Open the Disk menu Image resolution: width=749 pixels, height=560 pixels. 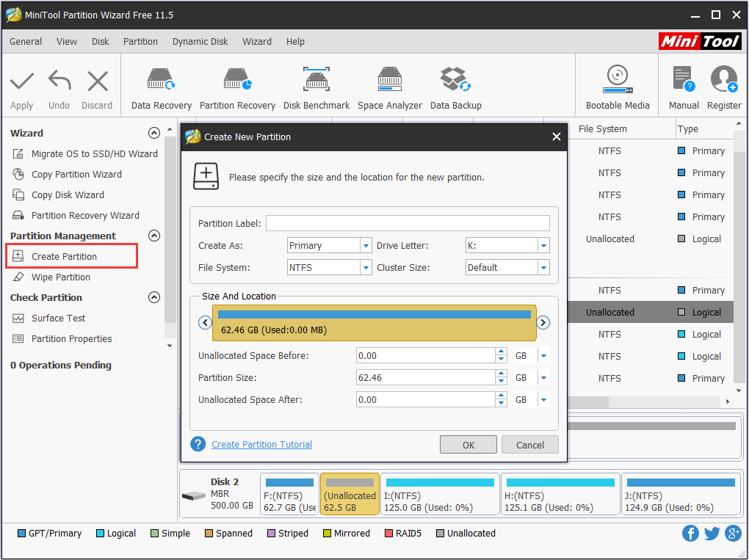point(101,42)
